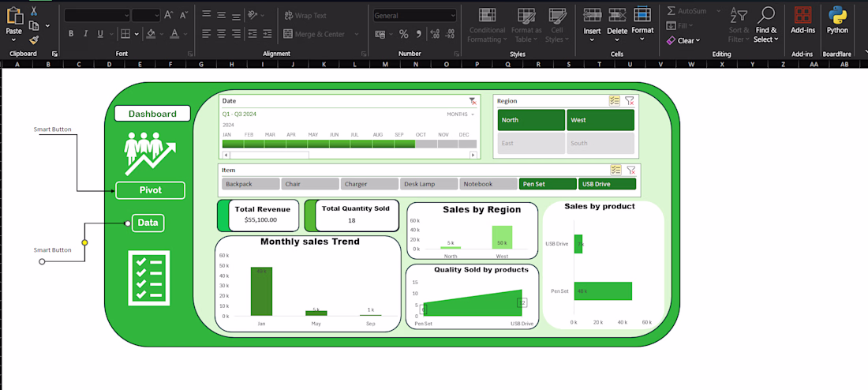
Task: Select East in the Region slicer
Action: pyautogui.click(x=531, y=143)
